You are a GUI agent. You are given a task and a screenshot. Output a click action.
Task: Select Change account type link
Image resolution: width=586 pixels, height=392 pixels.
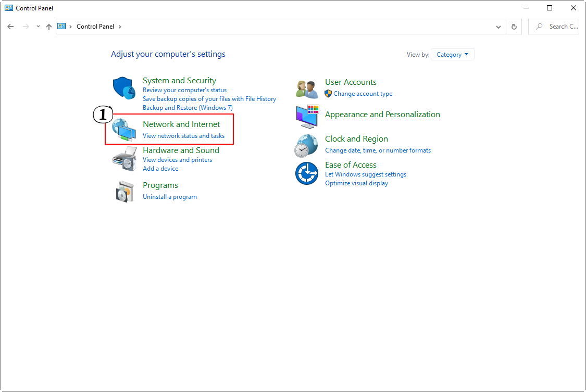tap(363, 94)
